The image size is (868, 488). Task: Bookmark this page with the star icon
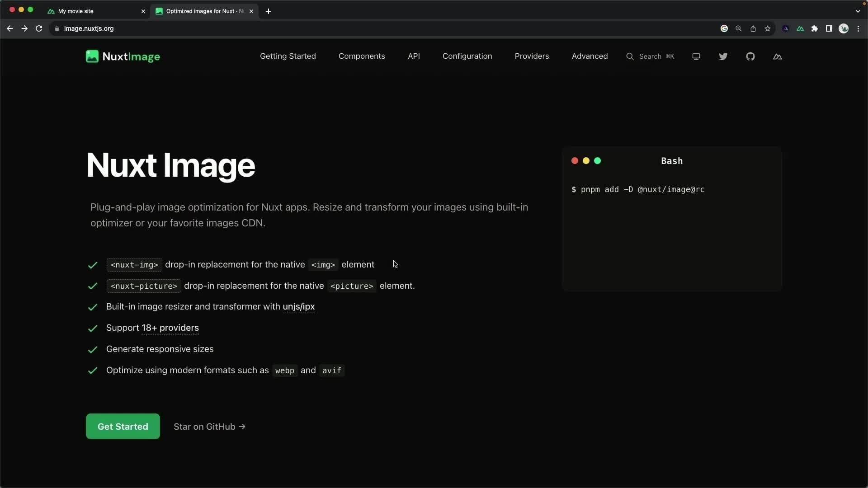pyautogui.click(x=768, y=28)
